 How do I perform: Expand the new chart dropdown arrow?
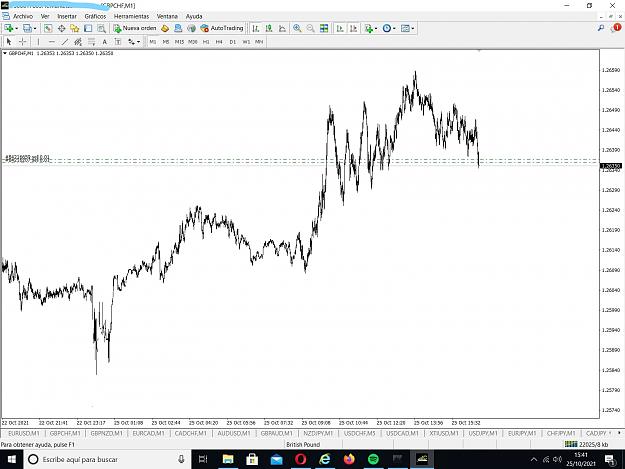(x=16, y=29)
